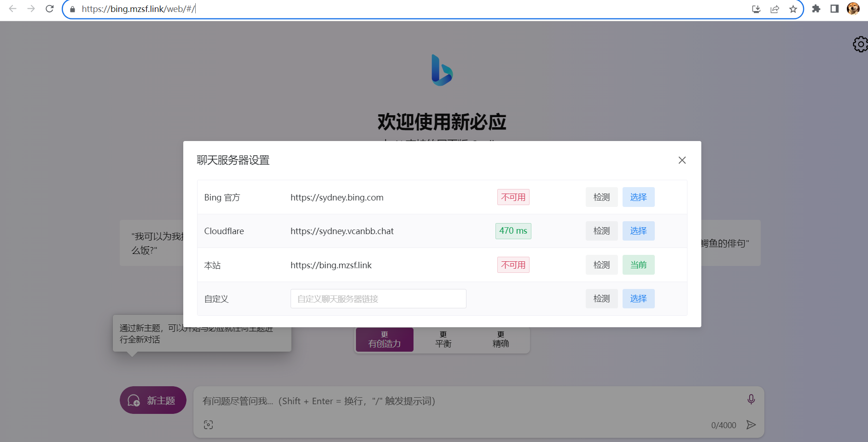The width and height of the screenshot is (868, 442).
Task: Click the 当前 button for 本站
Action: click(x=638, y=265)
